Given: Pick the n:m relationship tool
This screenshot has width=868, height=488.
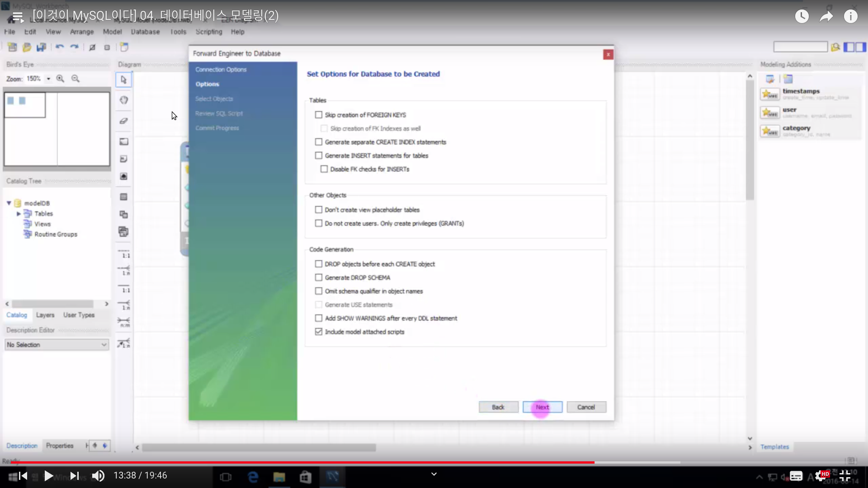Looking at the screenshot, I should (x=124, y=322).
